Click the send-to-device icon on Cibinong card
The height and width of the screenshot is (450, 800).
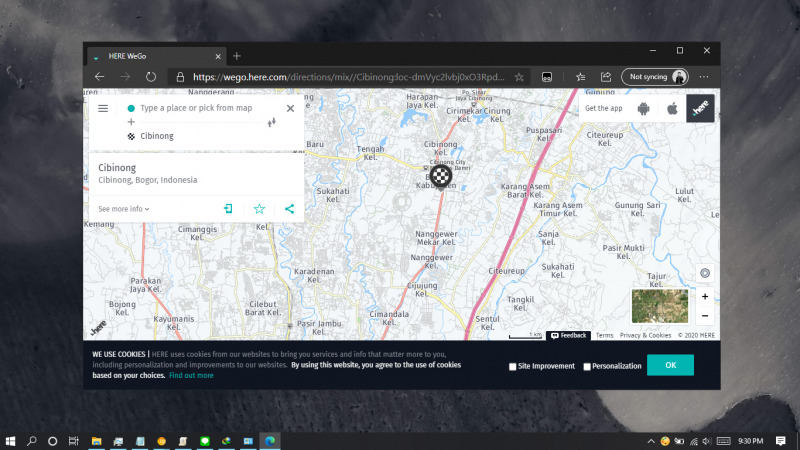228,209
